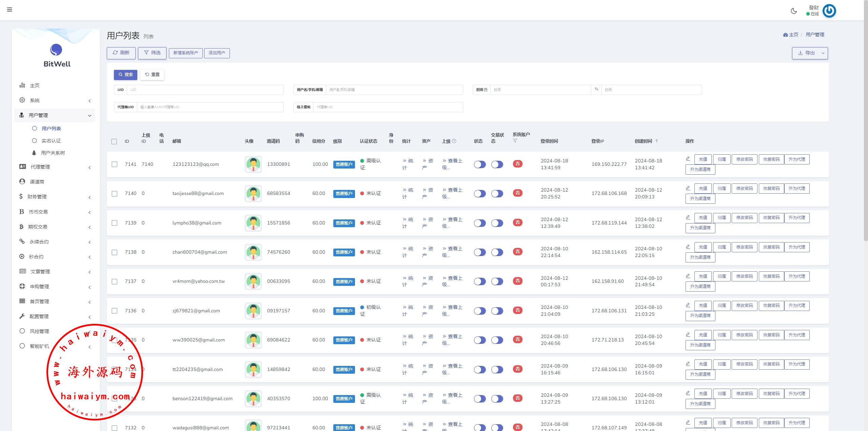The image size is (868, 431).
Task: Click the 搜索 button
Action: click(125, 75)
